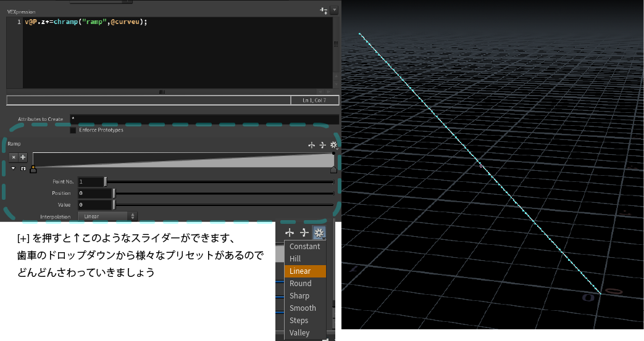644x341 pixels.
Task: Click the Ramp parameter label
Action: click(x=14, y=144)
